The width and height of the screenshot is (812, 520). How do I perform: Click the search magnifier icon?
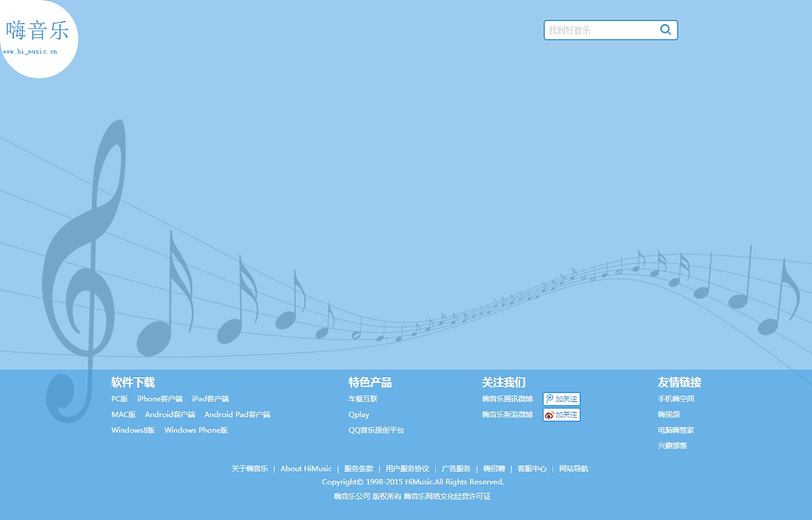tap(665, 29)
